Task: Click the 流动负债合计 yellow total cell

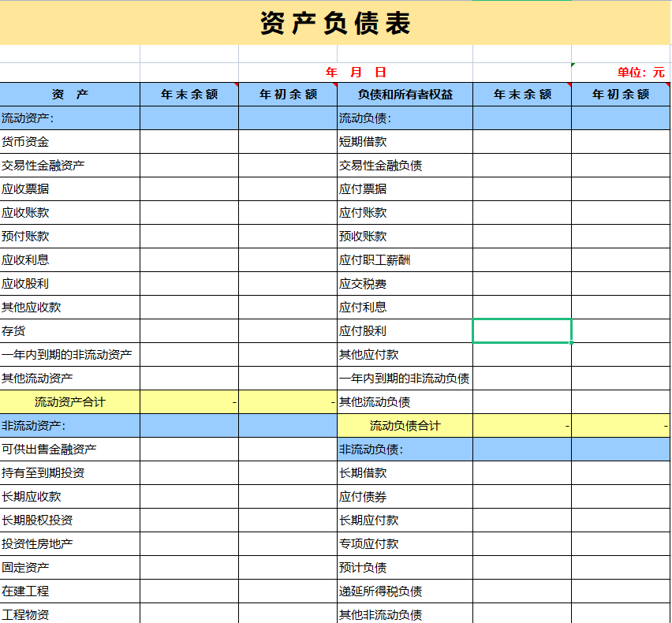Action: tap(404, 425)
